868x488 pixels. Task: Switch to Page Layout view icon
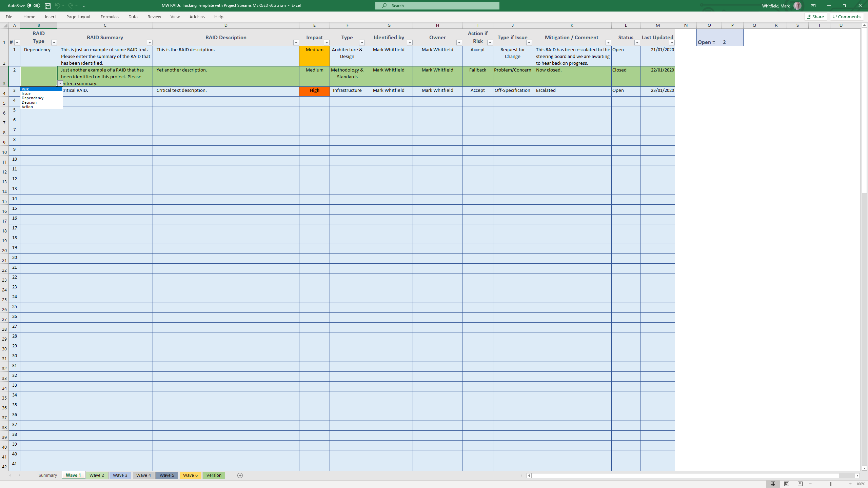click(x=786, y=484)
